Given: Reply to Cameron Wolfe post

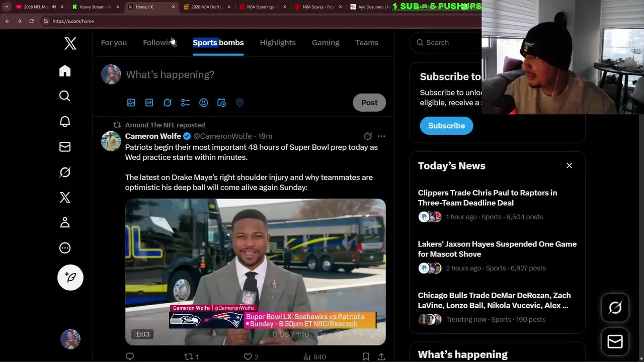Looking at the screenshot, I should coord(130,356).
